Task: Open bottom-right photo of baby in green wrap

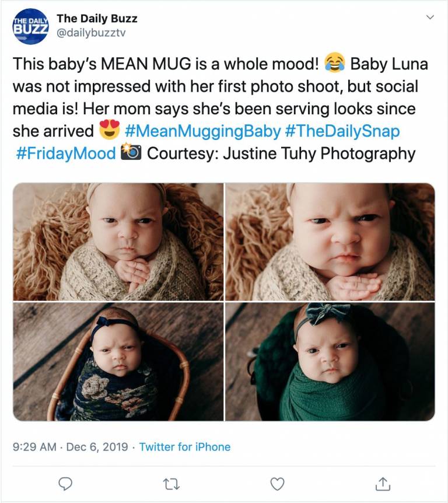Action: coord(330,361)
